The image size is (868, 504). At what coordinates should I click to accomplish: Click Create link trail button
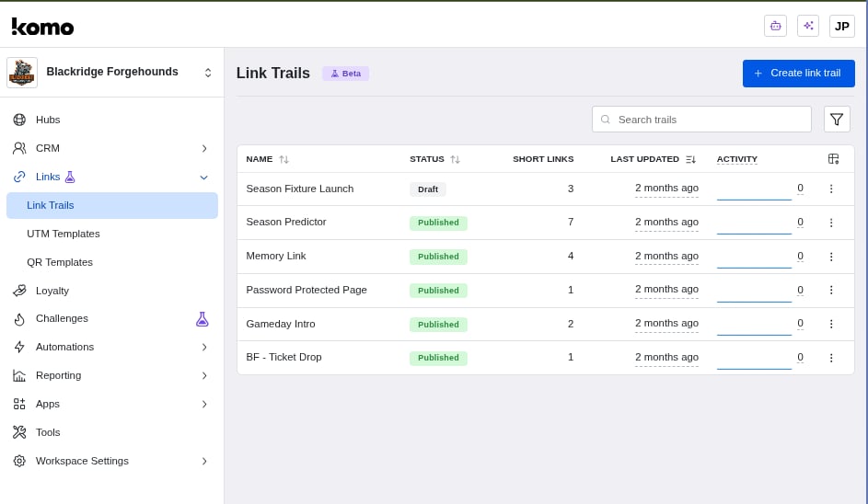pos(798,73)
